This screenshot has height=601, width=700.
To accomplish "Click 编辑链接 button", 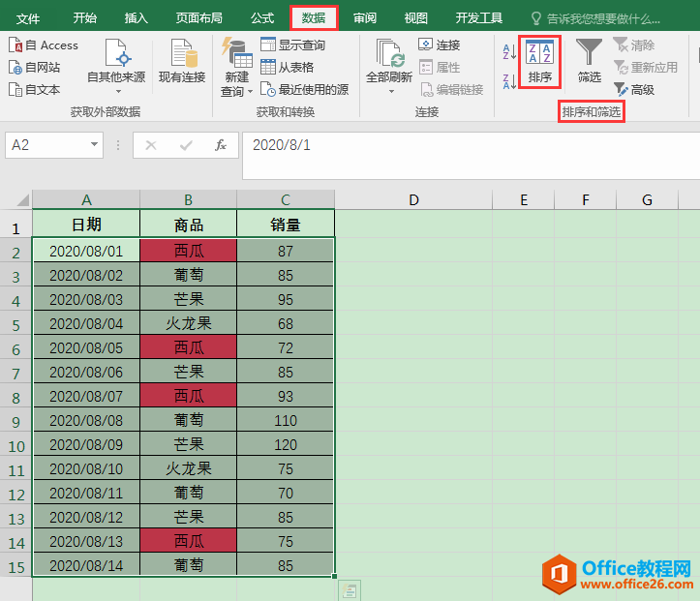I will 451,90.
